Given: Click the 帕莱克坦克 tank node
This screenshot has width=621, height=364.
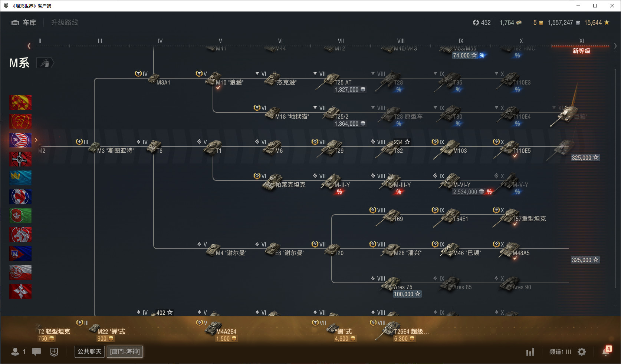Looking at the screenshot, I should pos(280,182).
